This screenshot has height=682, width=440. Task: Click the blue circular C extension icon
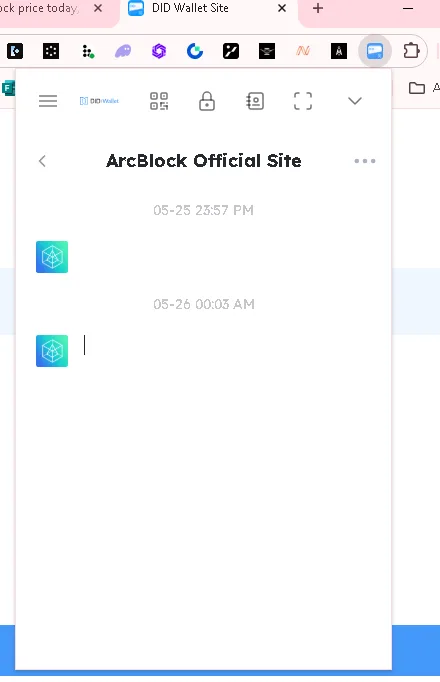(x=195, y=51)
